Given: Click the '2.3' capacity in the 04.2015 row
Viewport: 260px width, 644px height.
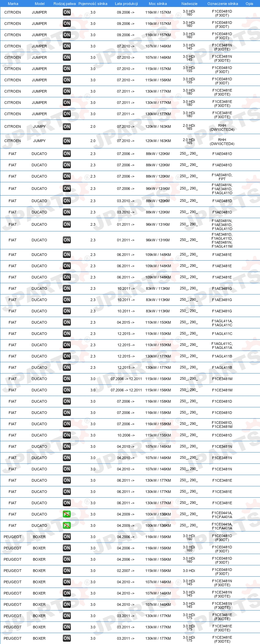Looking at the screenshot, I should (x=93, y=322).
